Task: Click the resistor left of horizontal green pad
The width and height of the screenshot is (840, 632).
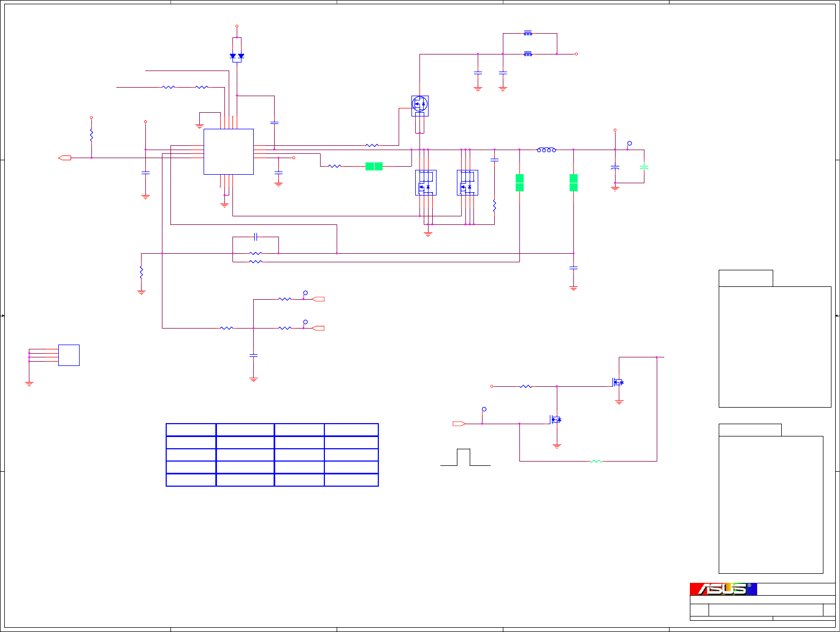Action: pyautogui.click(x=335, y=166)
